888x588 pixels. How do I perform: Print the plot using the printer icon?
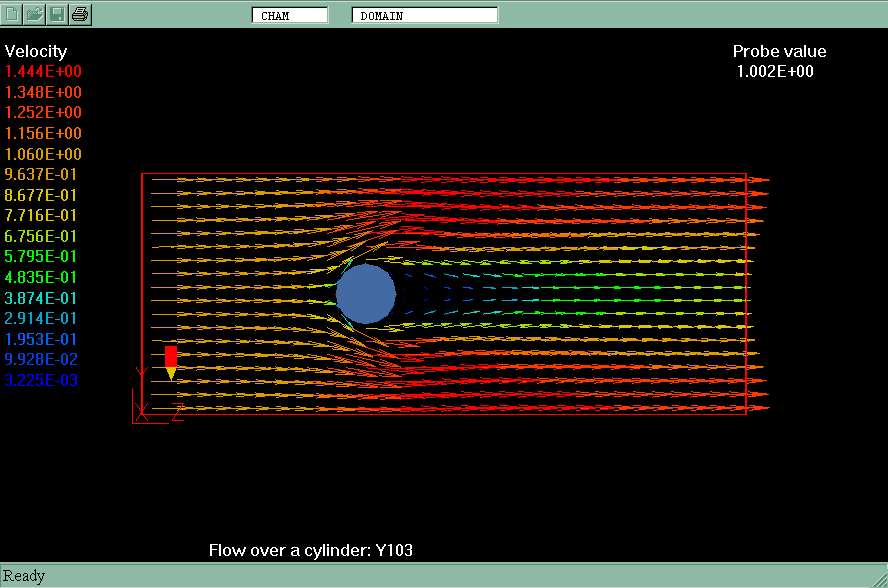[81, 14]
